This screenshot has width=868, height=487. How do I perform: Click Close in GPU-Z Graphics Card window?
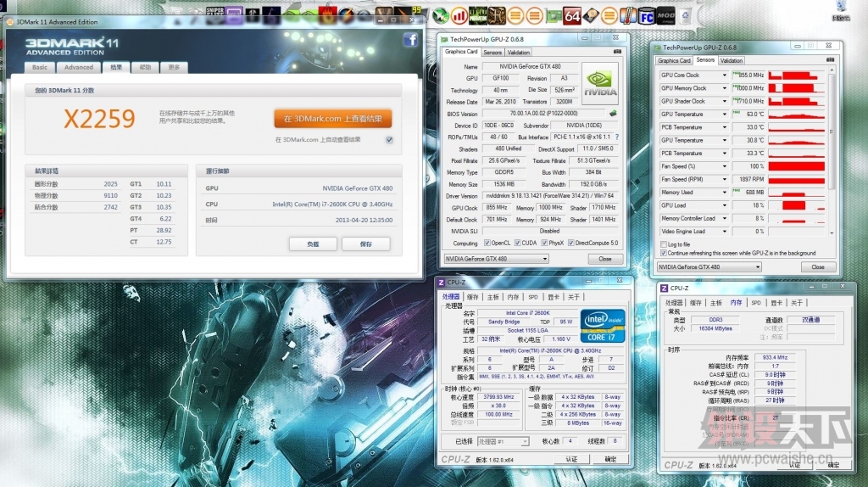604,259
